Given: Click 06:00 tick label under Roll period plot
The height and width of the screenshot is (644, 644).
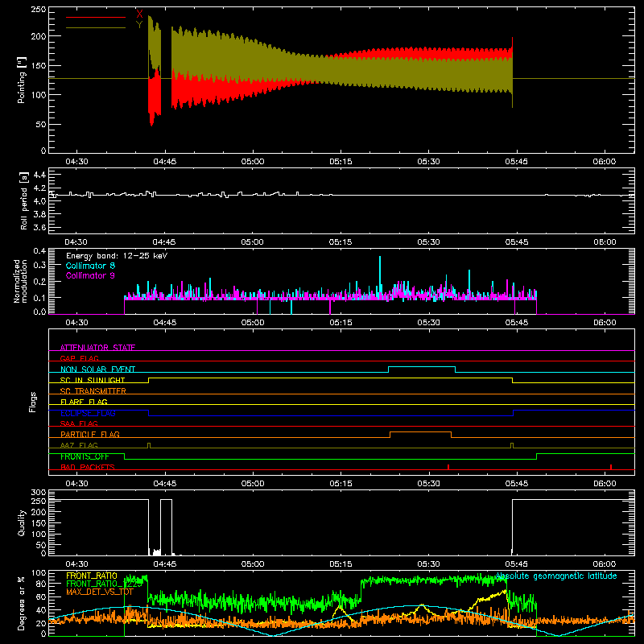Looking at the screenshot, I should (605, 242).
